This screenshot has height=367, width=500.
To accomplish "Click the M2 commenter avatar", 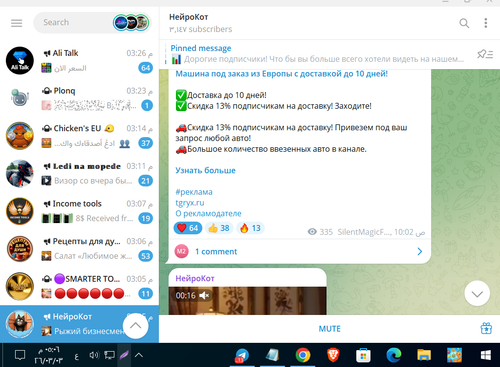I will click(x=181, y=251).
